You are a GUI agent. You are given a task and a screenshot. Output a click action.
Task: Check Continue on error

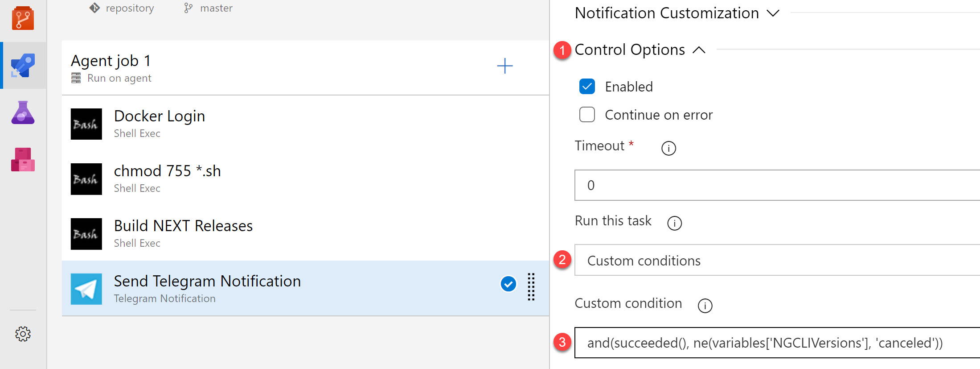point(587,115)
